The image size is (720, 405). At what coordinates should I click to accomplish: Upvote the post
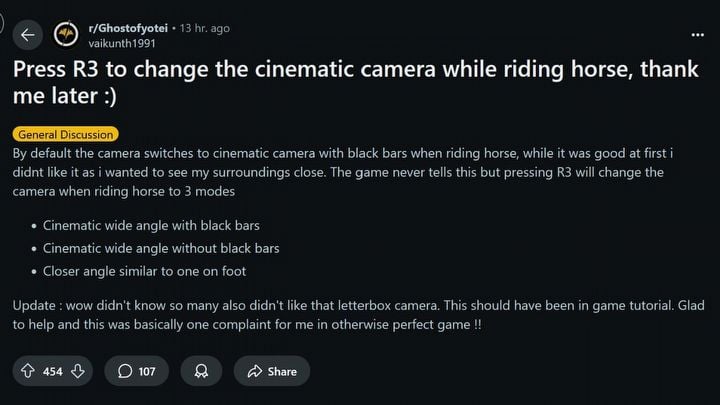click(28, 371)
